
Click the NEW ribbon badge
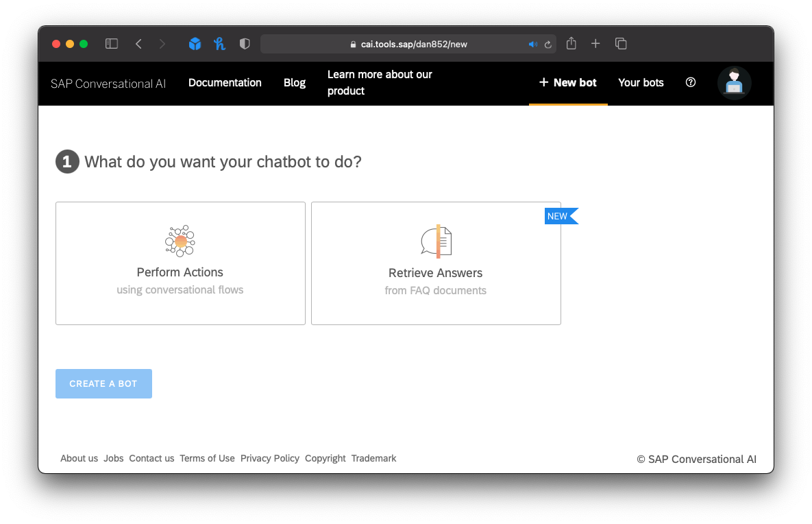(x=561, y=216)
